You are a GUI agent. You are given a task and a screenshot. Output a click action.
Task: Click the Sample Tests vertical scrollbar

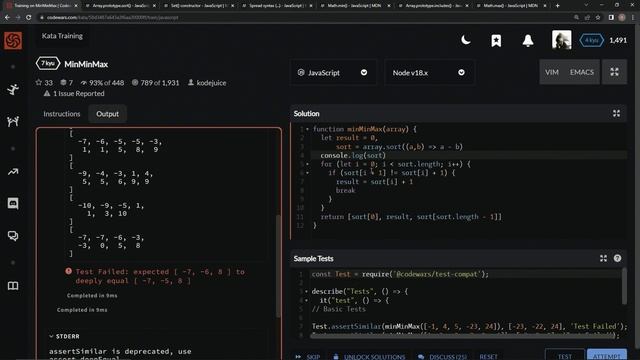pos(624,286)
